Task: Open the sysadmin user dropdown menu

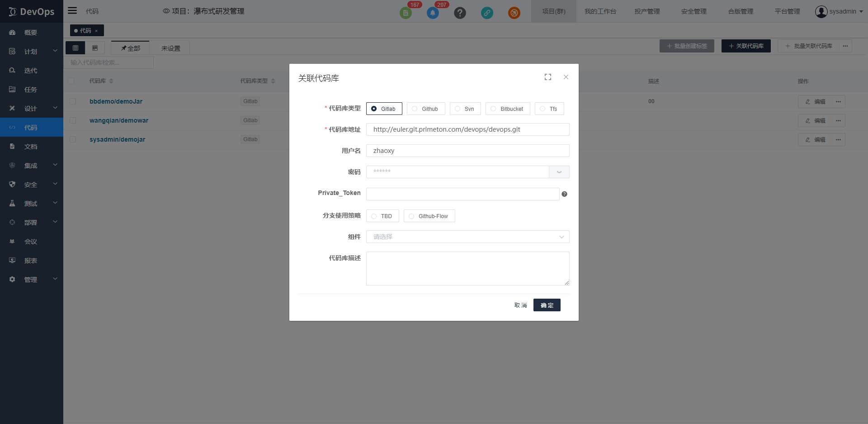Action: click(x=839, y=11)
